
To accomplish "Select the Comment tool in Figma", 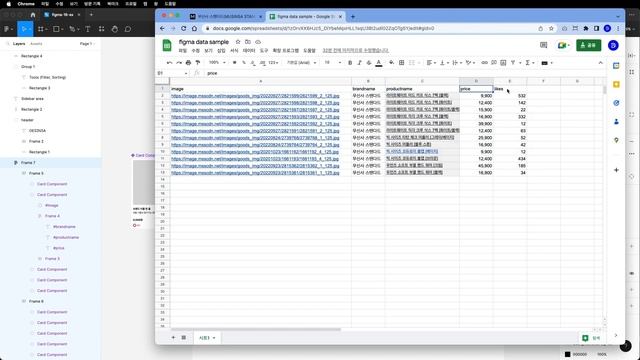I will coord(128,29).
